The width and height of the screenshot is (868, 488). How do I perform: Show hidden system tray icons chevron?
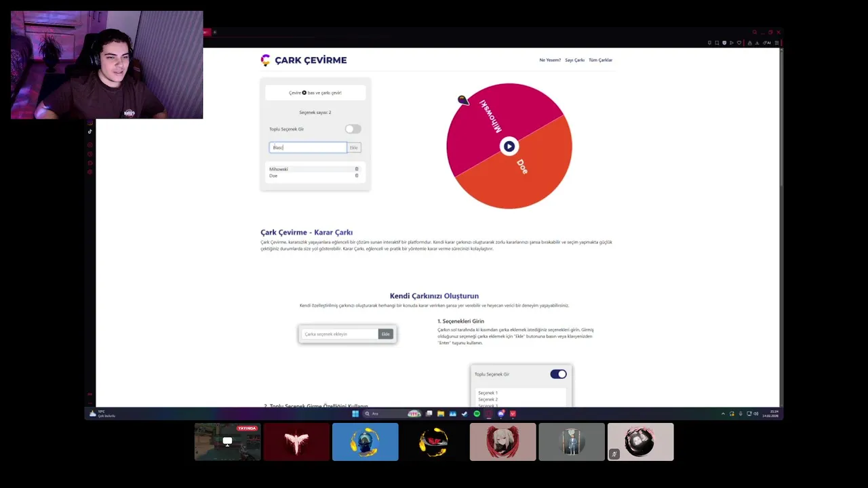[x=723, y=413]
